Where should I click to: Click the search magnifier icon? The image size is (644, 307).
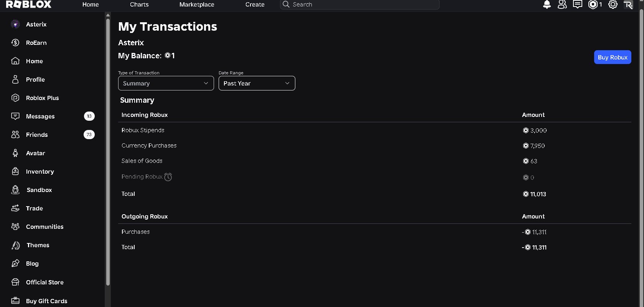[286, 4]
